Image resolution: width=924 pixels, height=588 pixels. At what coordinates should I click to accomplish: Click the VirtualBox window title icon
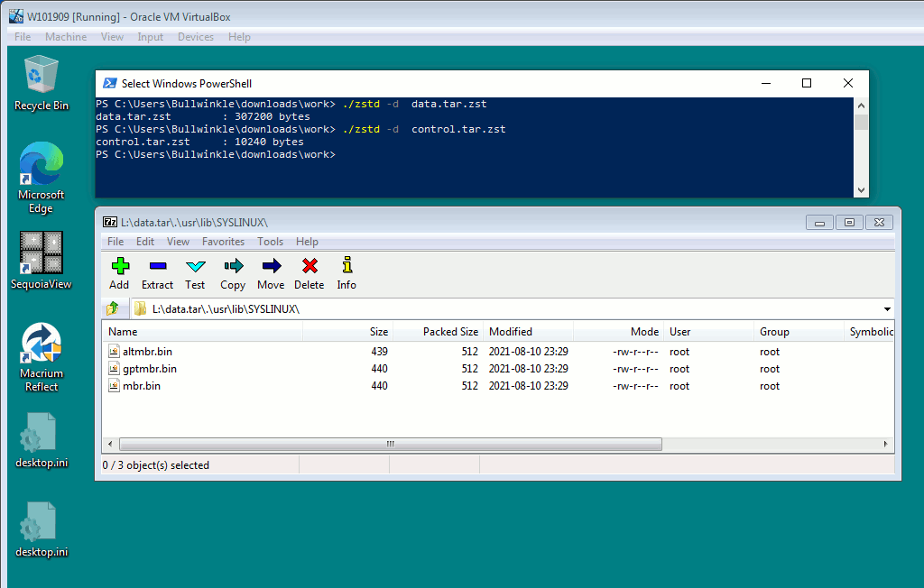pyautogui.click(x=16, y=16)
